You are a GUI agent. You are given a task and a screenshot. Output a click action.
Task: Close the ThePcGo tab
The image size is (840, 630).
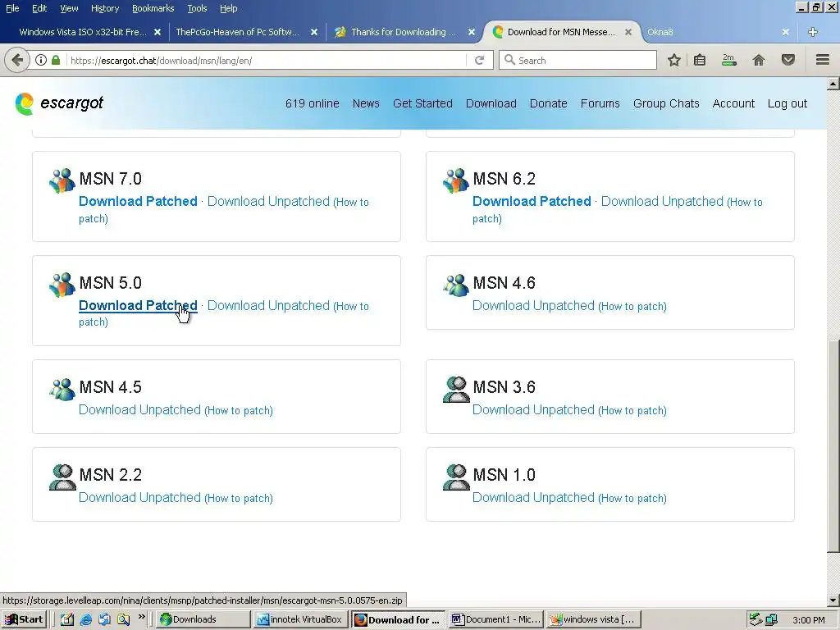pyautogui.click(x=314, y=32)
